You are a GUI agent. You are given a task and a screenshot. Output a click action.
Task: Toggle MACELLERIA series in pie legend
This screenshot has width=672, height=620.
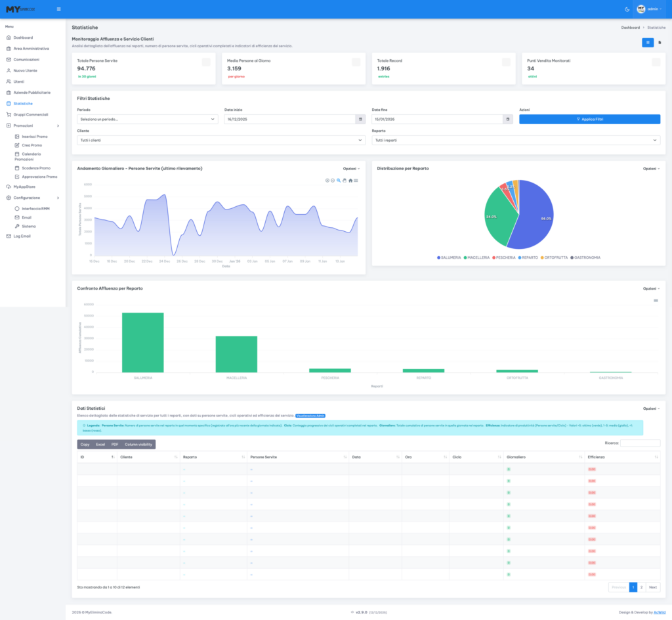pyautogui.click(x=477, y=257)
